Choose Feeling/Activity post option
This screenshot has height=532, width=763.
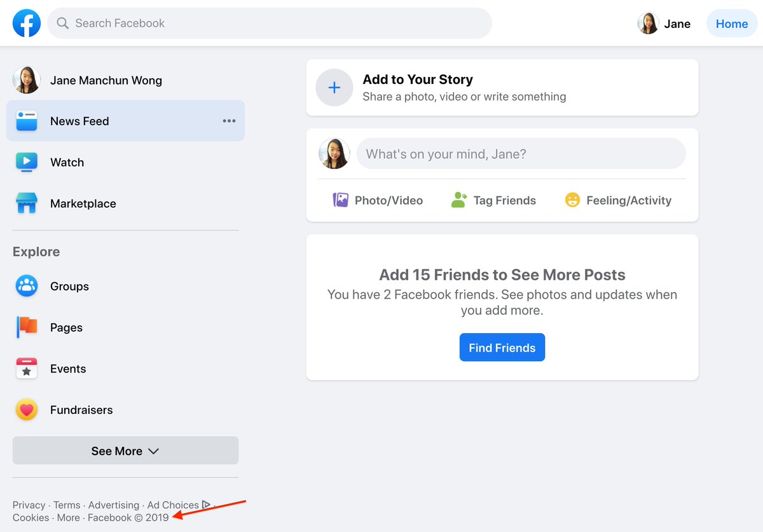pyautogui.click(x=618, y=200)
